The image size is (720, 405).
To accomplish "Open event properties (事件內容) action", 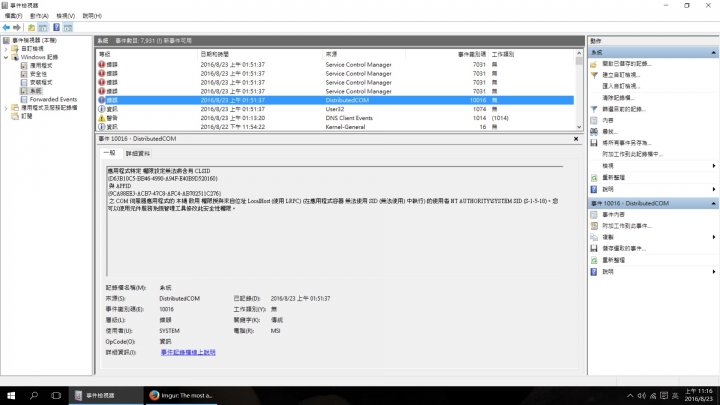I will click(x=613, y=214).
